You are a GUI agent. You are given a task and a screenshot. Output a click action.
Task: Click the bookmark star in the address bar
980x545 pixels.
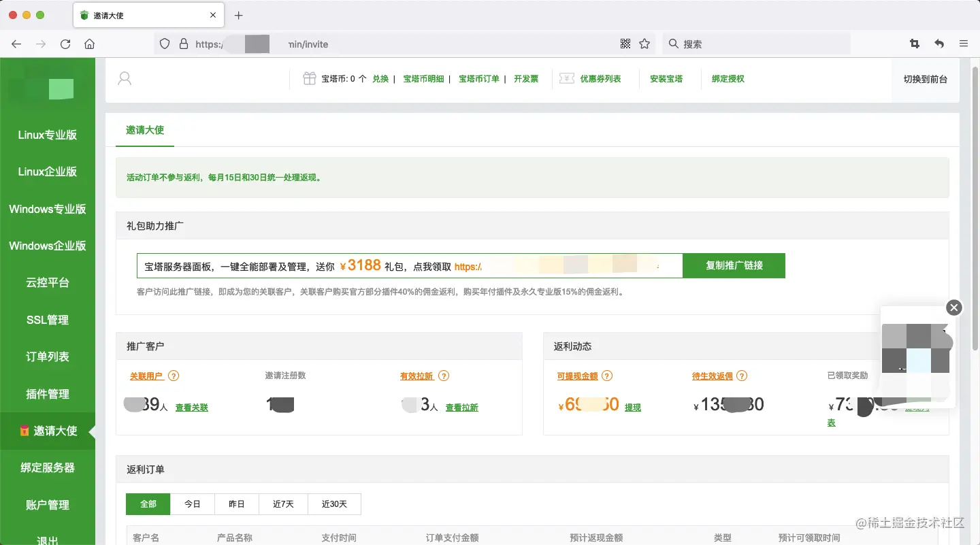pos(643,44)
